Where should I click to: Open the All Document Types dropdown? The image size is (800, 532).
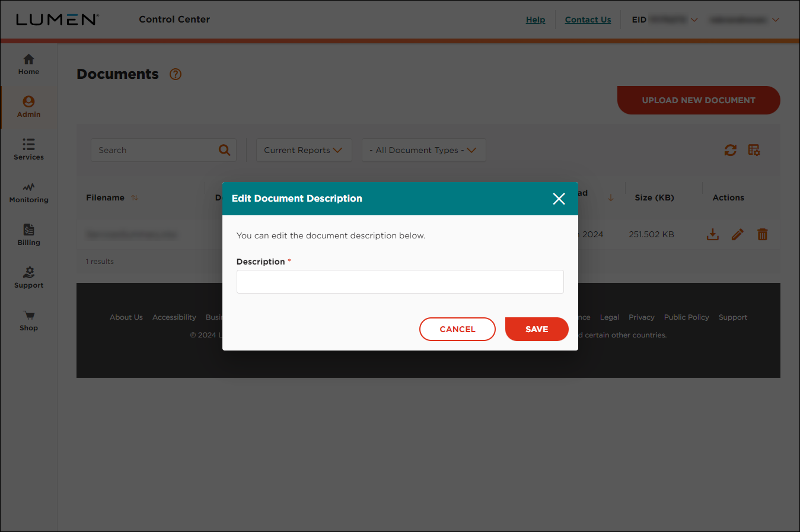pyautogui.click(x=424, y=150)
